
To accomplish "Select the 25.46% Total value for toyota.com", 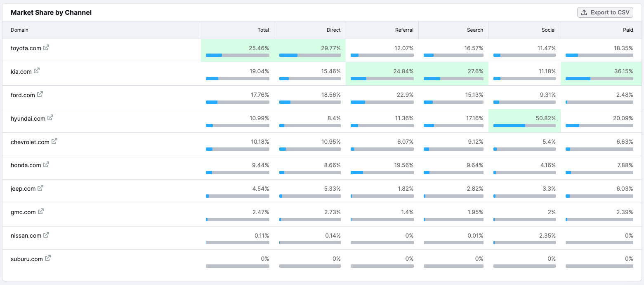I will (x=259, y=48).
